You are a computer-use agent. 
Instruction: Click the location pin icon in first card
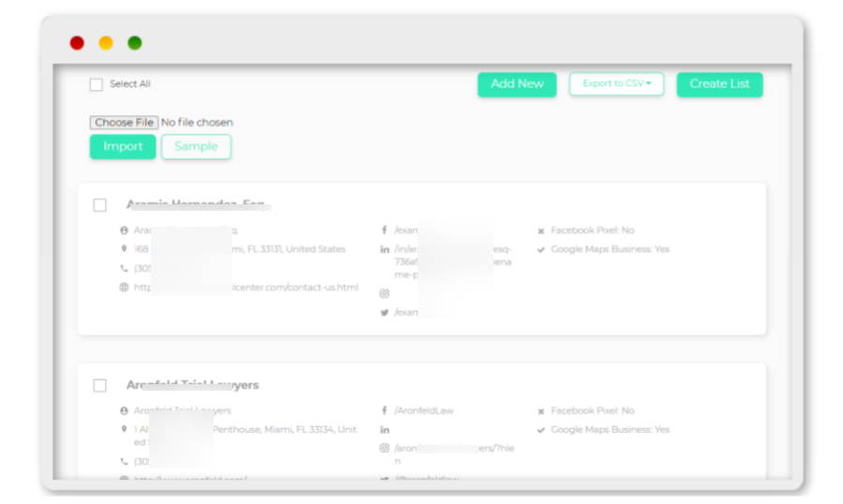125,248
